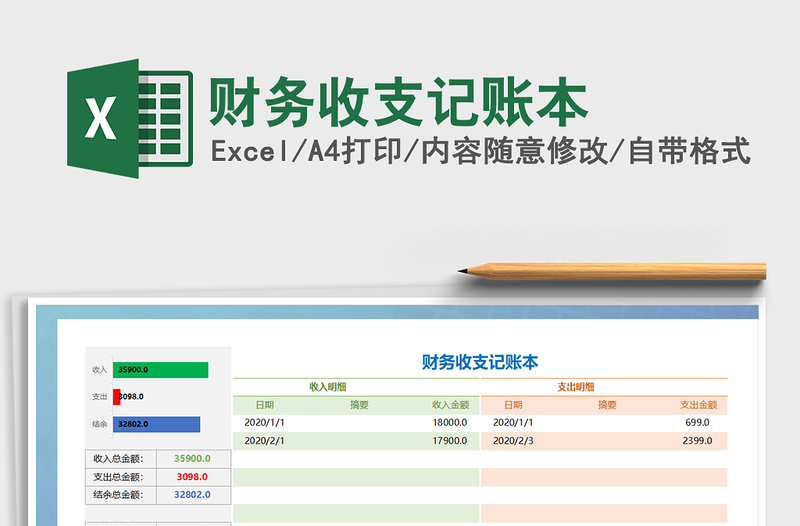Select income amount cell 17900.0
Viewport: 800px width, 526px height.
(449, 441)
